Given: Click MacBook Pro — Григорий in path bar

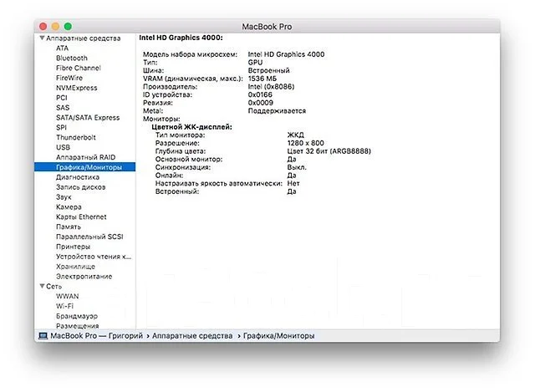Looking at the screenshot, I should (x=97, y=336).
